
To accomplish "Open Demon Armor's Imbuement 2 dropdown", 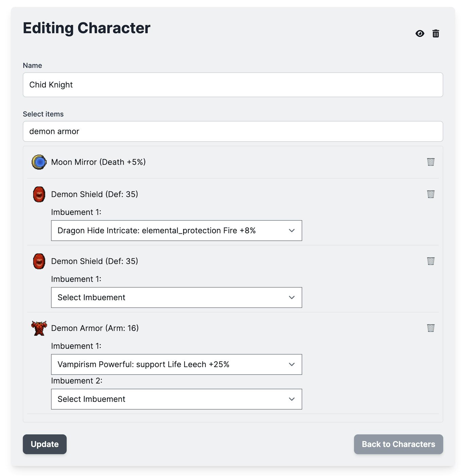I will [x=176, y=399].
